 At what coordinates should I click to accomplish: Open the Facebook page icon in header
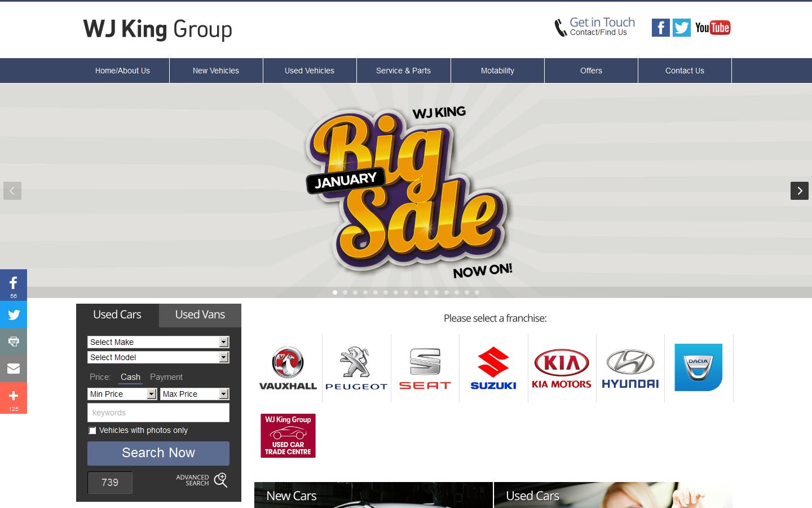[660, 27]
